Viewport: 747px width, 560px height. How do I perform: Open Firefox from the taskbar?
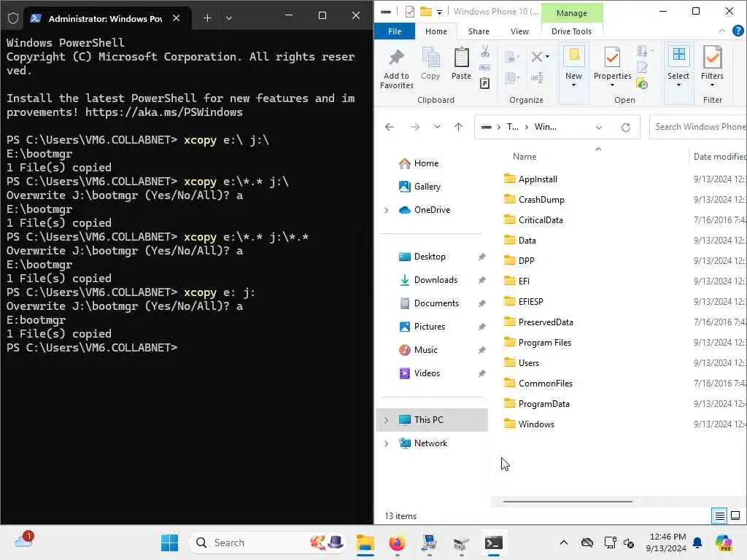(396, 542)
